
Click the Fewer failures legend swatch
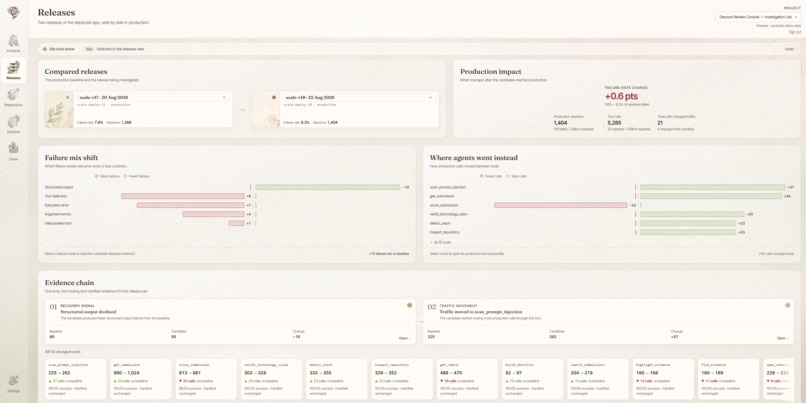coord(125,176)
